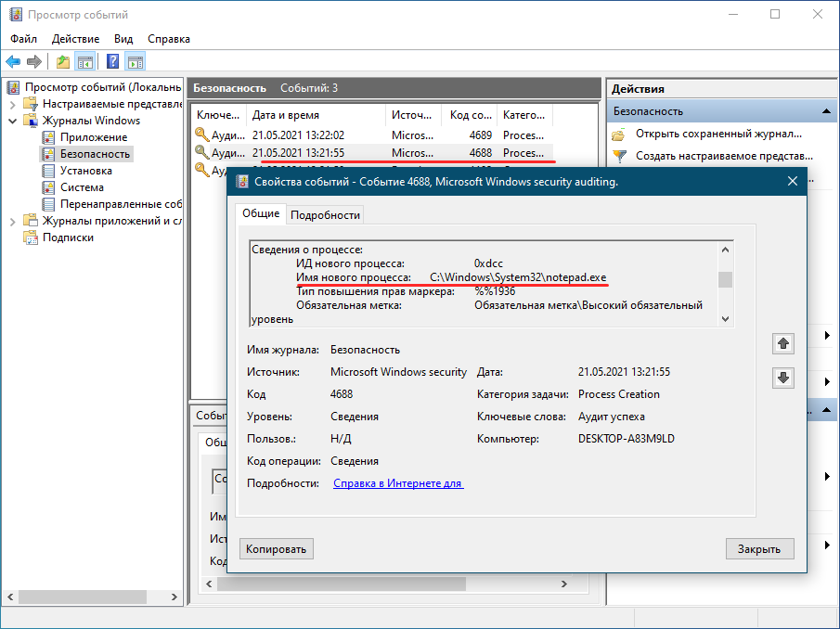
Task: Click the Перенаправленные события log icon
Action: tap(48, 204)
